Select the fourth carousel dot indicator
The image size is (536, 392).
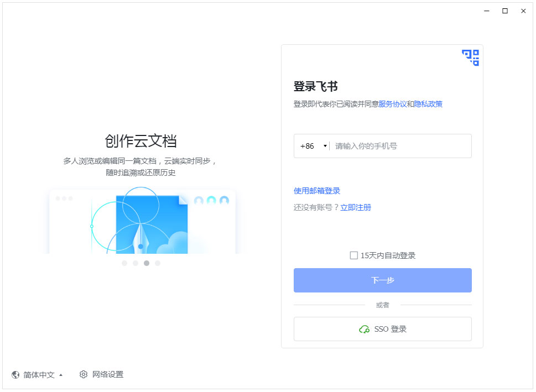[x=158, y=263]
